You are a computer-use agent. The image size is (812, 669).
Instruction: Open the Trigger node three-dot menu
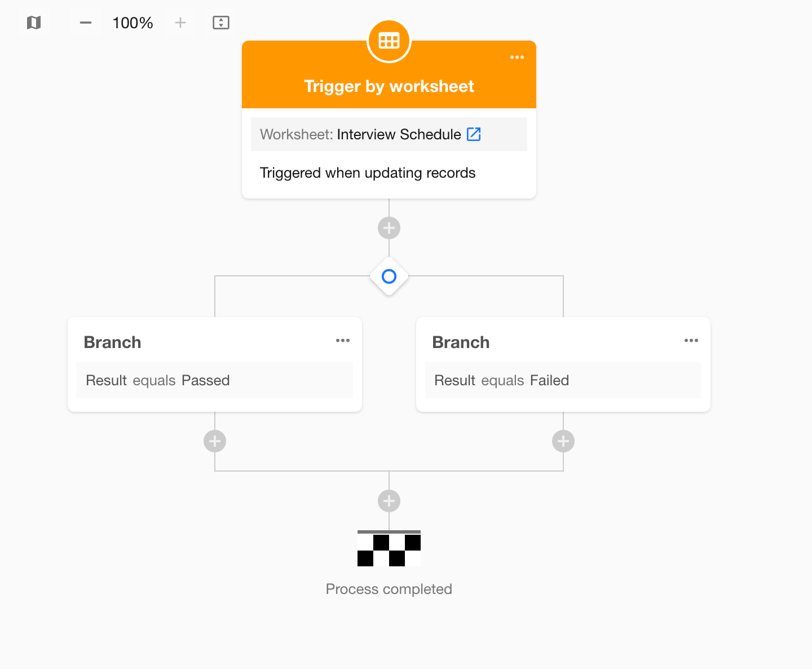pos(517,58)
